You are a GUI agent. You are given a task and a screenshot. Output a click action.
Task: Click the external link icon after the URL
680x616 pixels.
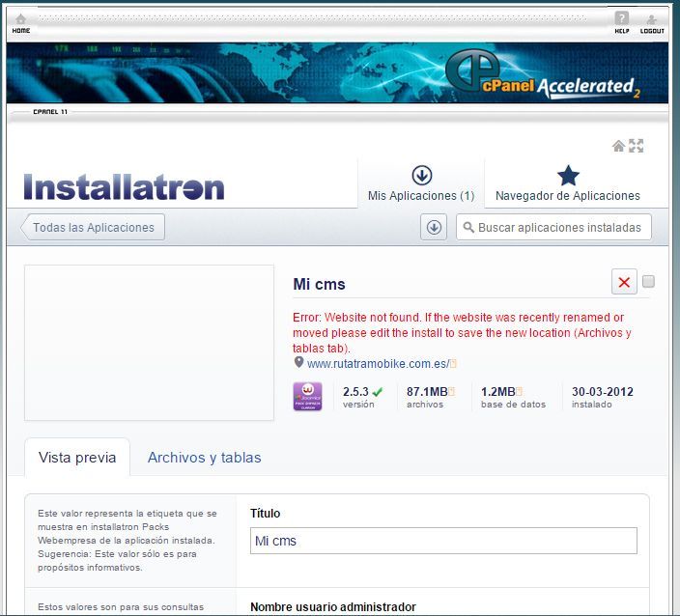(453, 364)
